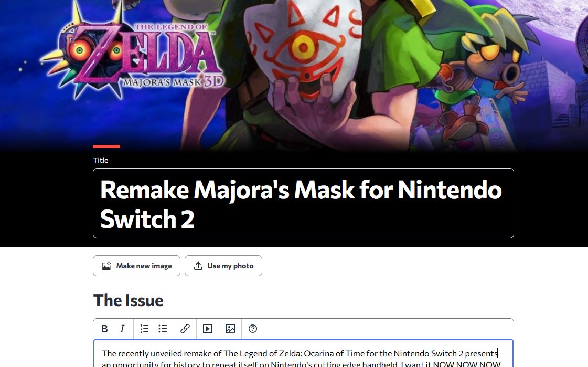
Task: Insert an image using the picture icon
Action: pos(230,329)
